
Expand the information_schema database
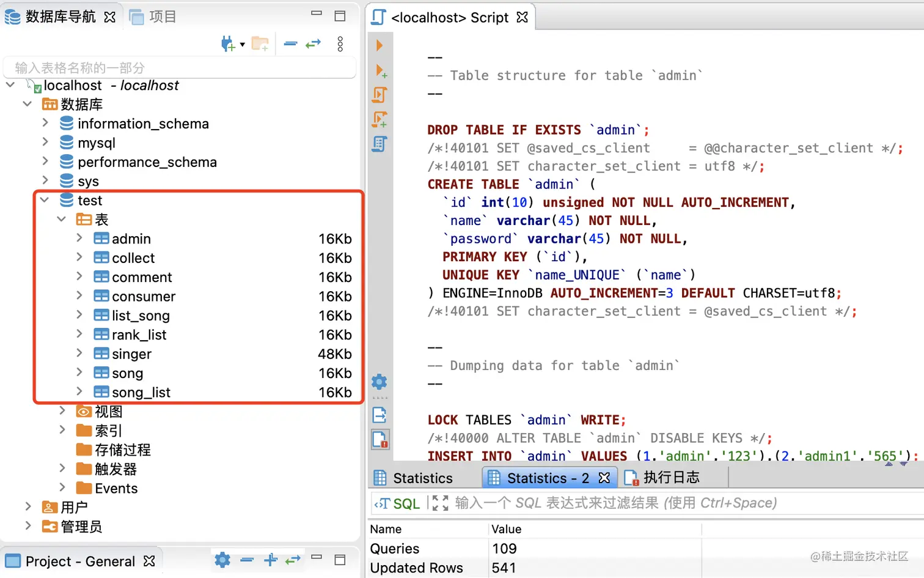pos(45,123)
